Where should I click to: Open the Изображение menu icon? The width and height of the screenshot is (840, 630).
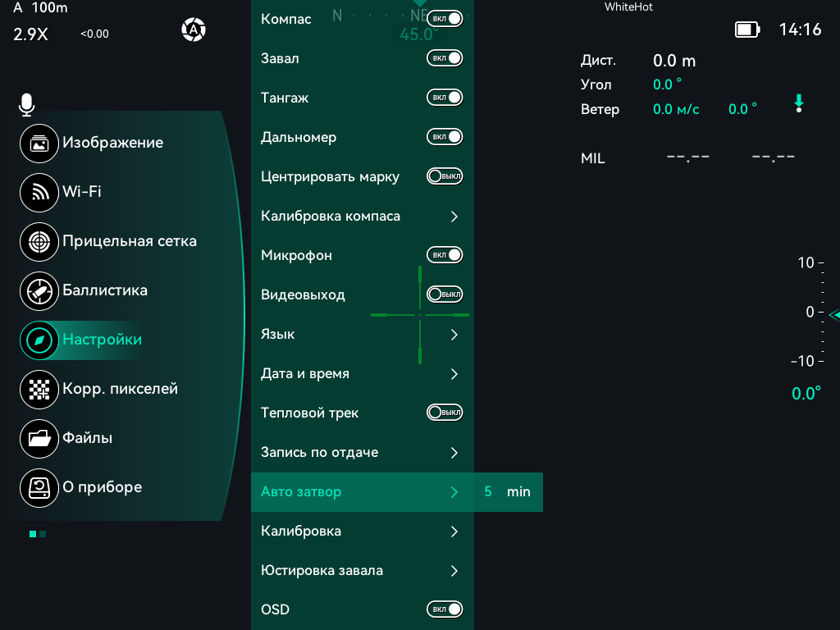[x=39, y=143]
